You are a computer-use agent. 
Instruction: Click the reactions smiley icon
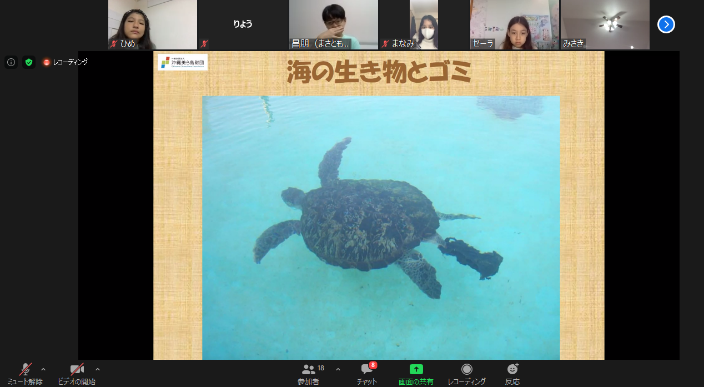tap(512, 374)
